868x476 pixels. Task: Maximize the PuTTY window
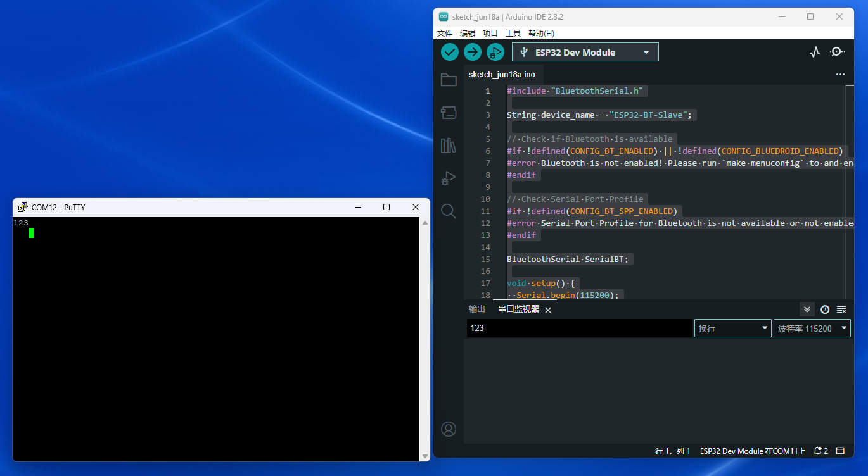point(386,207)
